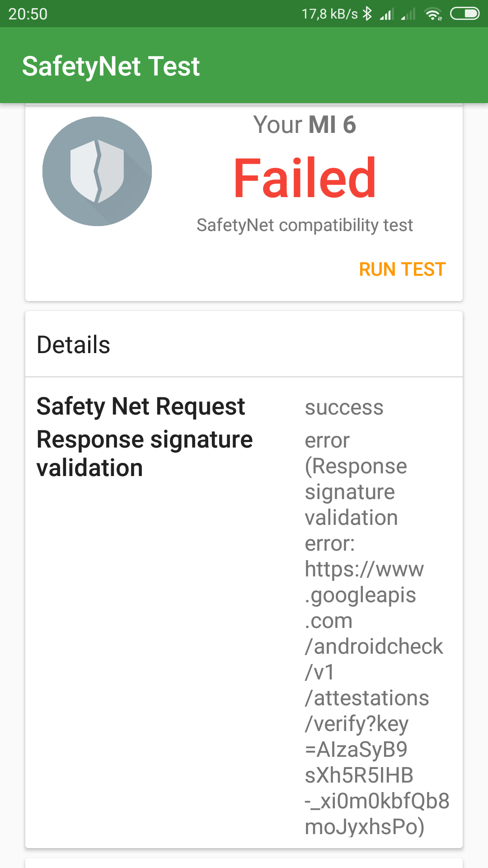This screenshot has width=488, height=868.
Task: Tap the red Failed result text
Action: tap(305, 178)
